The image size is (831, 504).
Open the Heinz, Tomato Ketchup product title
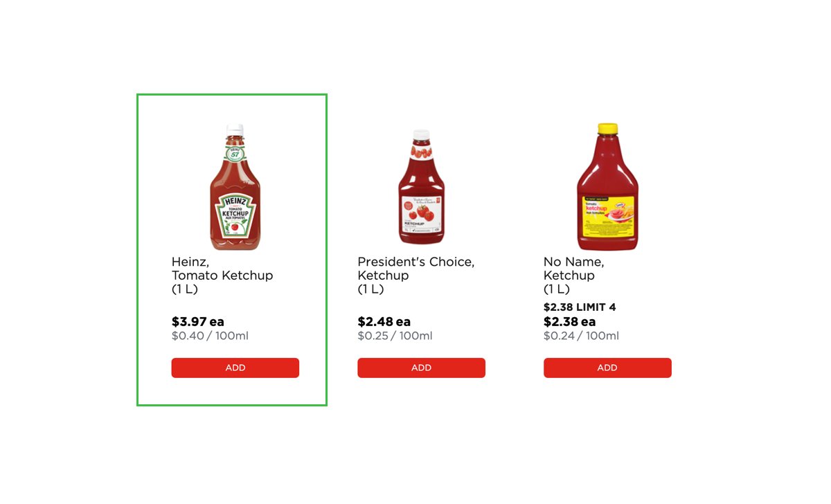pyautogui.click(x=222, y=269)
